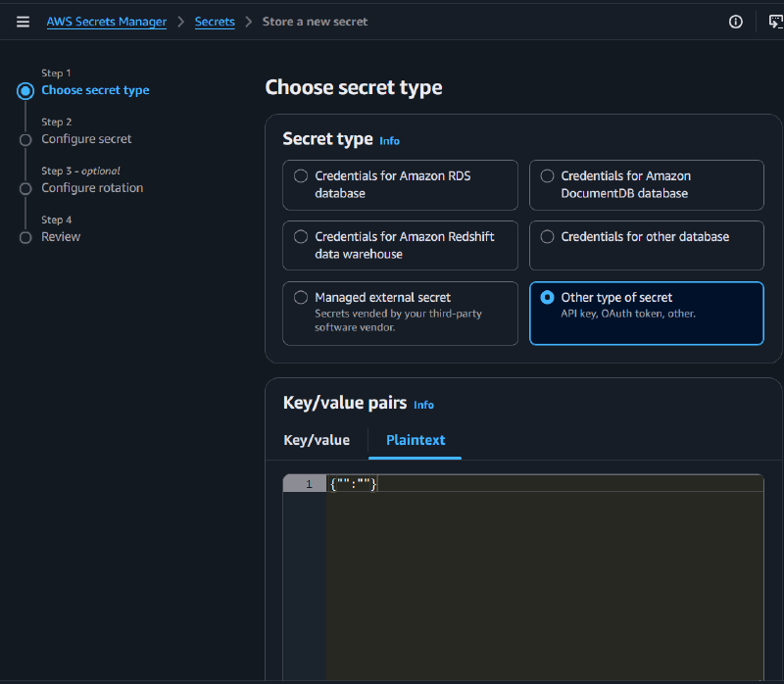Click Step 2 Configure secret label
The height and width of the screenshot is (684, 784).
[x=86, y=139]
